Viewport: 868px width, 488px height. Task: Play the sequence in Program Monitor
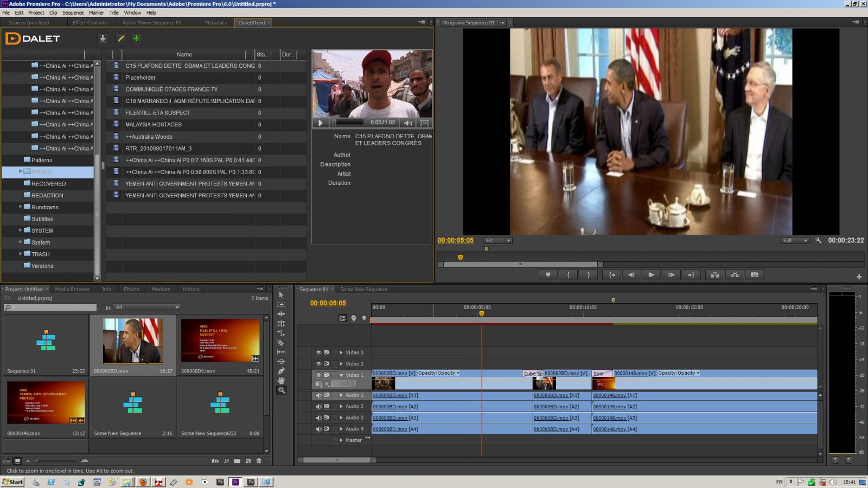coord(651,275)
